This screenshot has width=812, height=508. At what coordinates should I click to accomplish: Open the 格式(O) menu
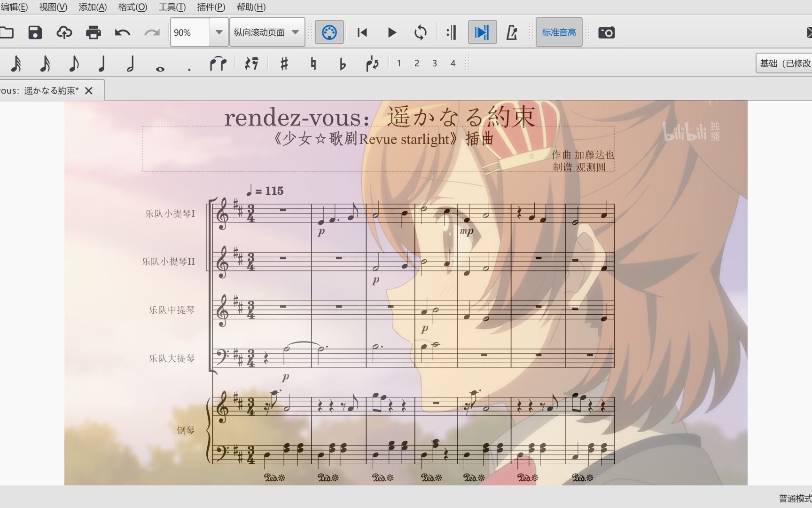coord(133,7)
